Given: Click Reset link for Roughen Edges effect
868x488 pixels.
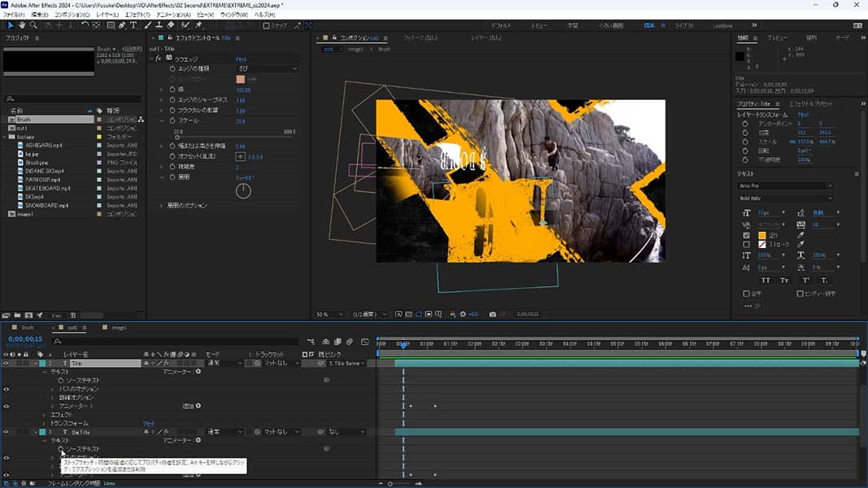Looking at the screenshot, I should coord(242,59).
